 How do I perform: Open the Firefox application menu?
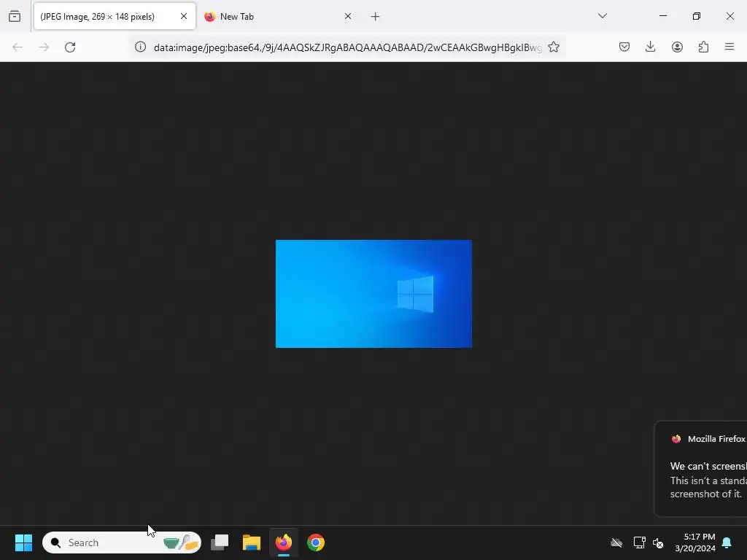pyautogui.click(x=729, y=47)
